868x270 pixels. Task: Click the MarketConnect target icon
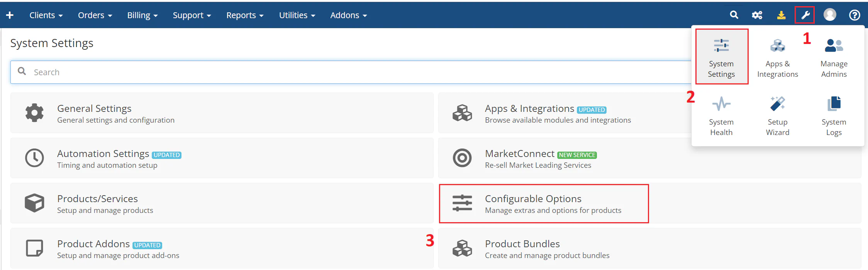462,158
